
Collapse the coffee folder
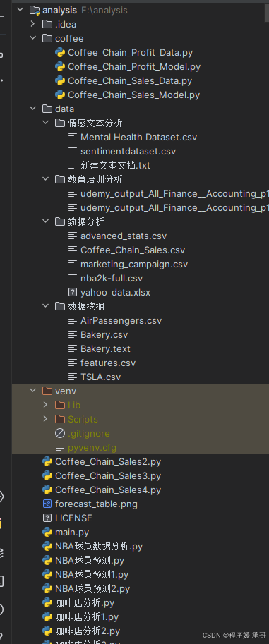coord(33,38)
